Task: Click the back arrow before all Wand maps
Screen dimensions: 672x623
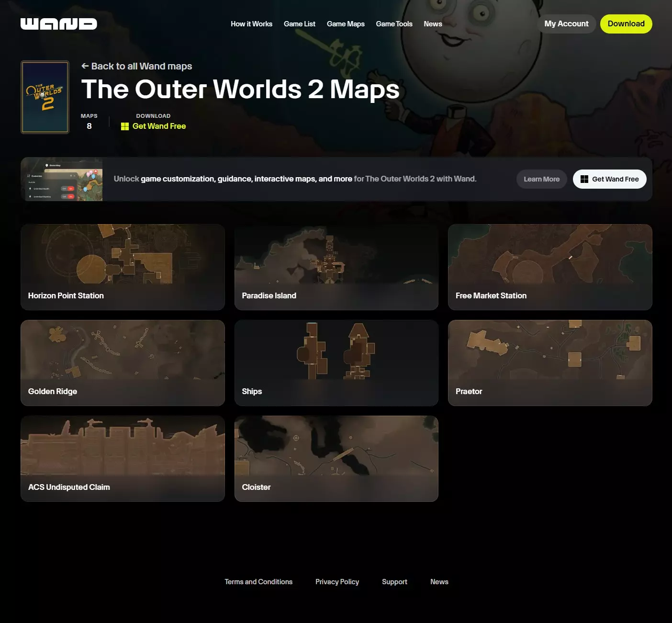Action: click(x=85, y=66)
